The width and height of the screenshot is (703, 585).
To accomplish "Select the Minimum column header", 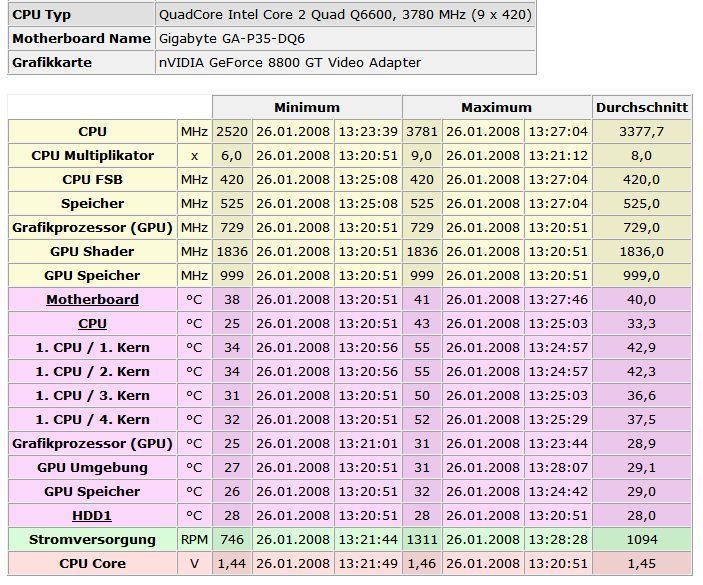I will [x=307, y=108].
